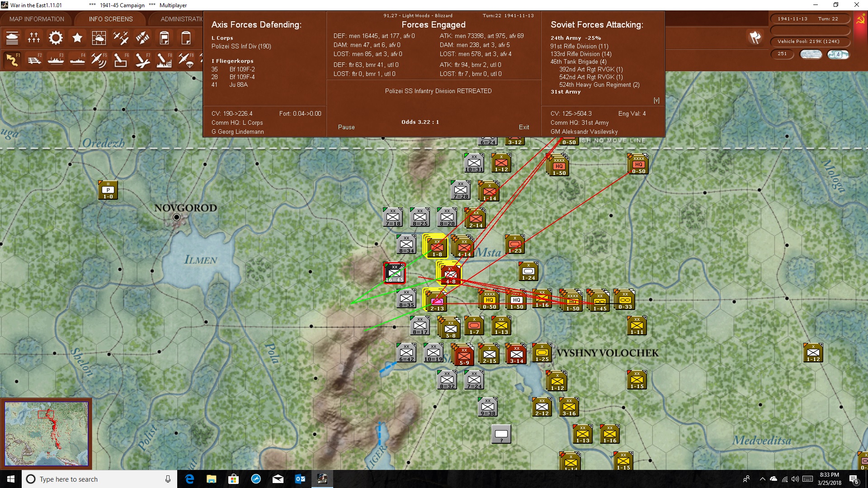Open the INFO SCREENS tab
The image size is (868, 488).
click(x=111, y=19)
